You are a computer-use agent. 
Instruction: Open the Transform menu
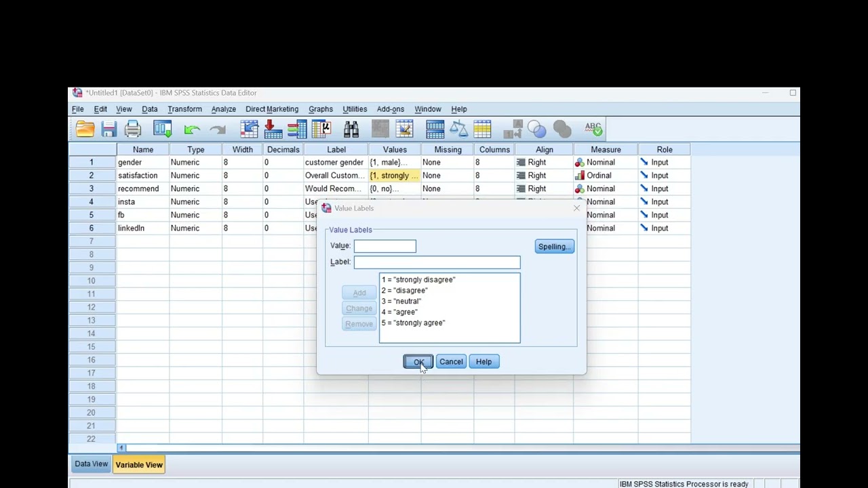click(184, 109)
